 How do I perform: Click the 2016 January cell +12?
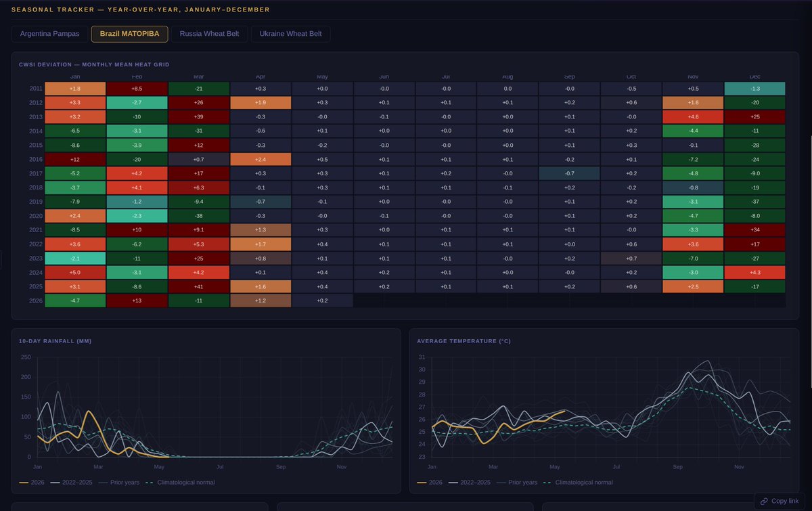point(75,159)
